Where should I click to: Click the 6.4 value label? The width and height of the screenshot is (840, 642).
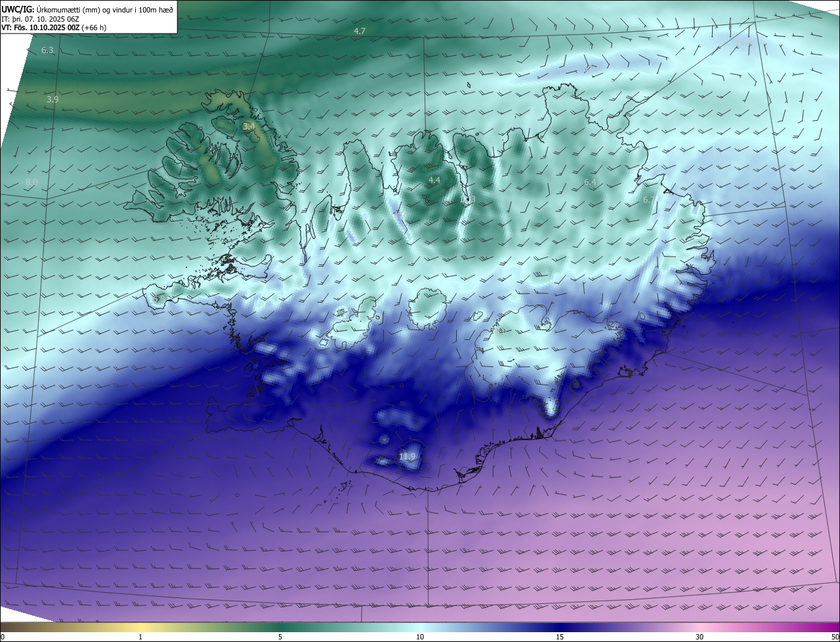590,182
